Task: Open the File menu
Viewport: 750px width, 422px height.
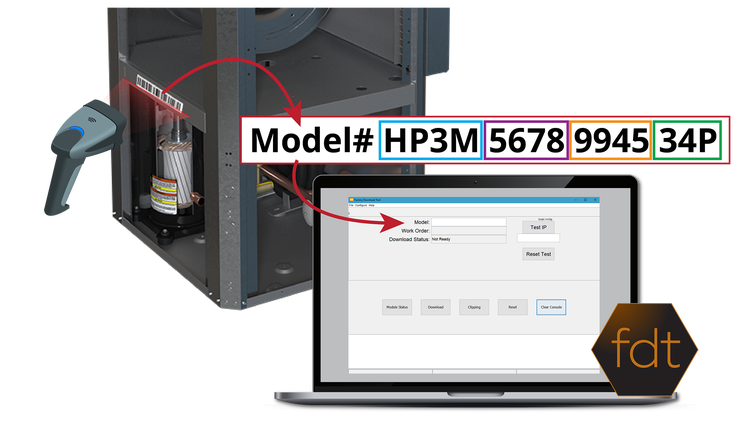Action: click(351, 206)
